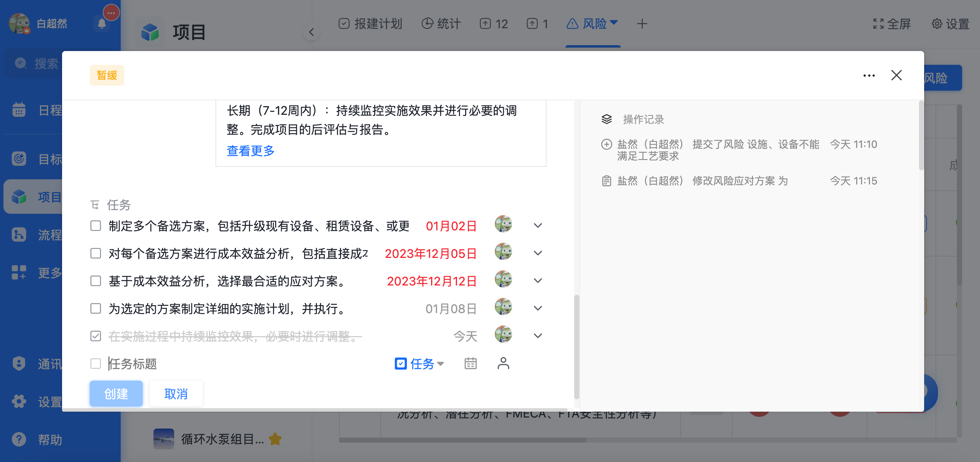980x462 pixels.
Task: Switch to the 报建计划 tab
Action: [370, 24]
